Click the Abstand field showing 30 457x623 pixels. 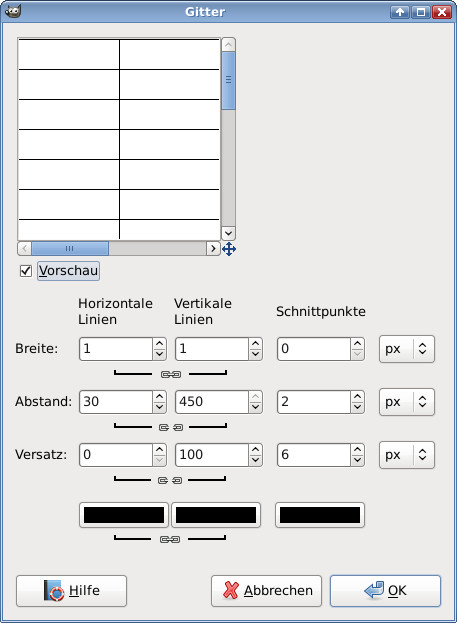click(x=116, y=402)
